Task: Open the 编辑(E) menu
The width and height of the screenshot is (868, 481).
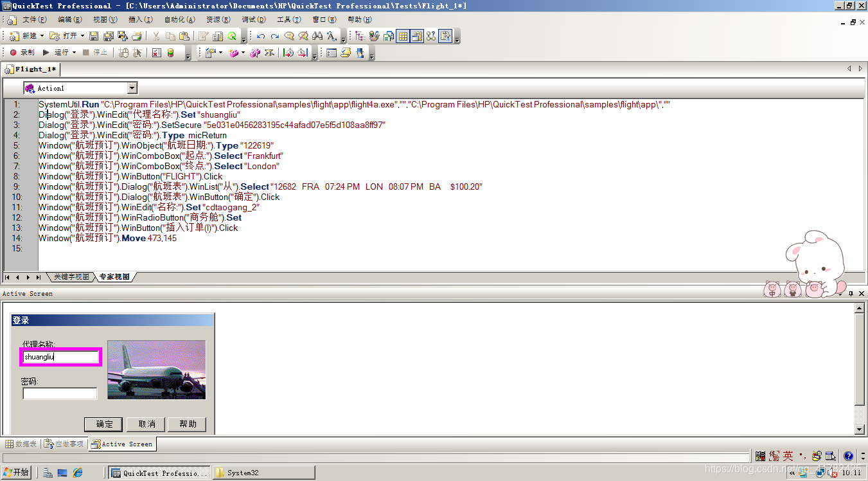Action: tap(70, 20)
